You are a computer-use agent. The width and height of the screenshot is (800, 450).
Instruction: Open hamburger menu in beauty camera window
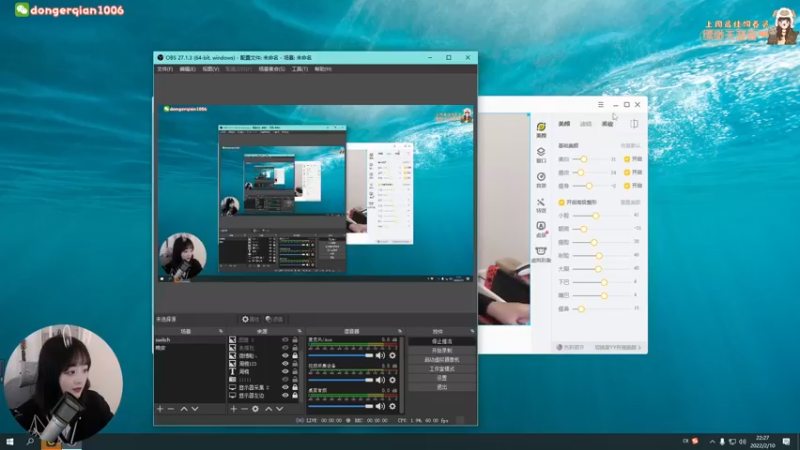pos(601,105)
